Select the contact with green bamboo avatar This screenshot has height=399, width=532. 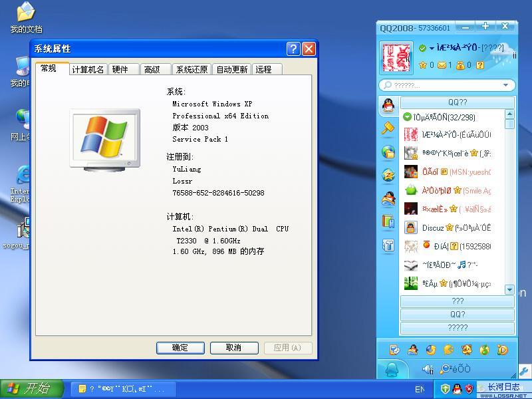(x=452, y=283)
